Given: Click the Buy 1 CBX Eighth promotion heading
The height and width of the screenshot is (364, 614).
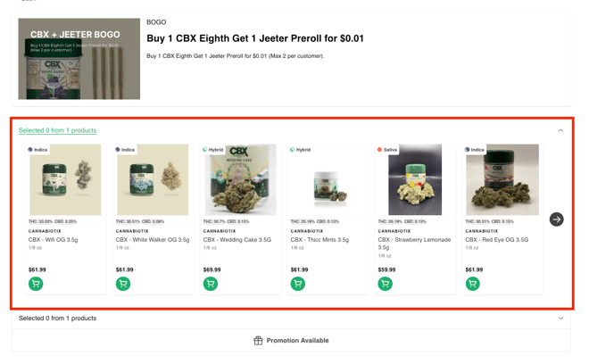Looking at the screenshot, I should 255,38.
